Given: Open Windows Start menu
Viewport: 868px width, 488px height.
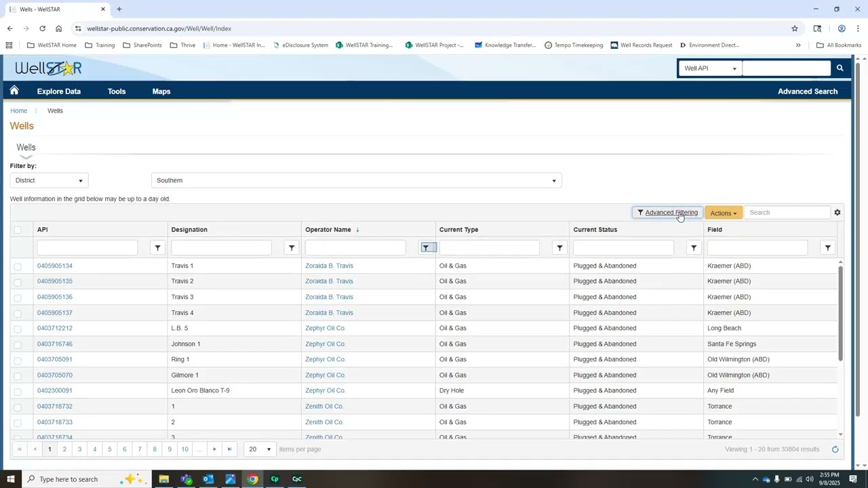Looking at the screenshot, I should [10, 479].
